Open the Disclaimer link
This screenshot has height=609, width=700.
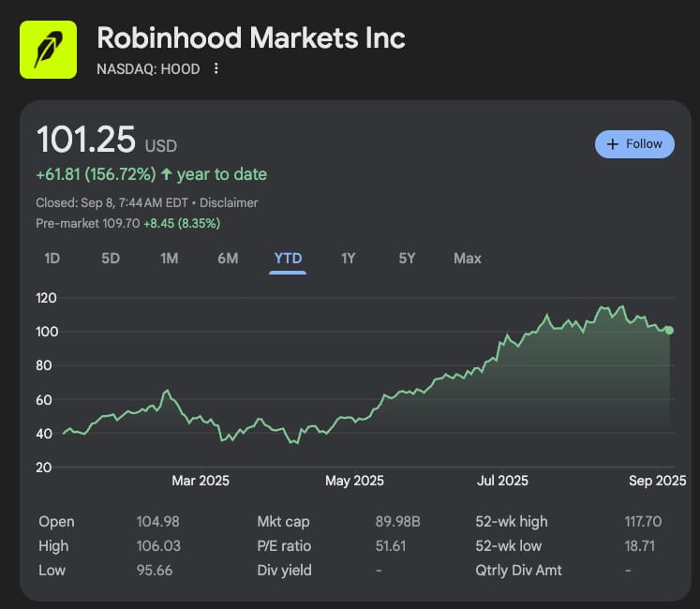tap(229, 202)
